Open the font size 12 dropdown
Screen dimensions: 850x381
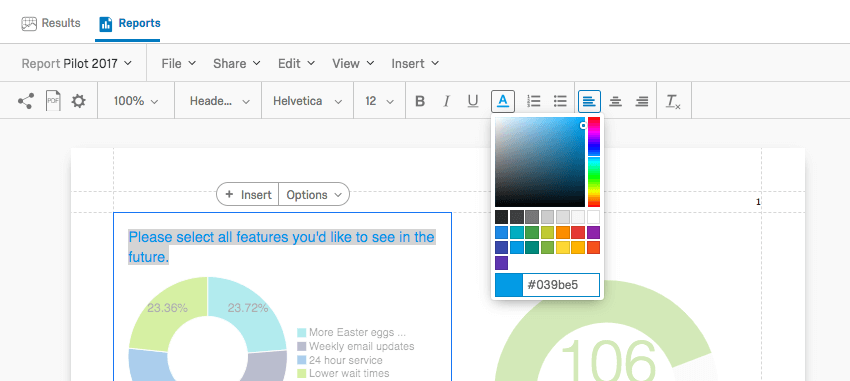(379, 101)
